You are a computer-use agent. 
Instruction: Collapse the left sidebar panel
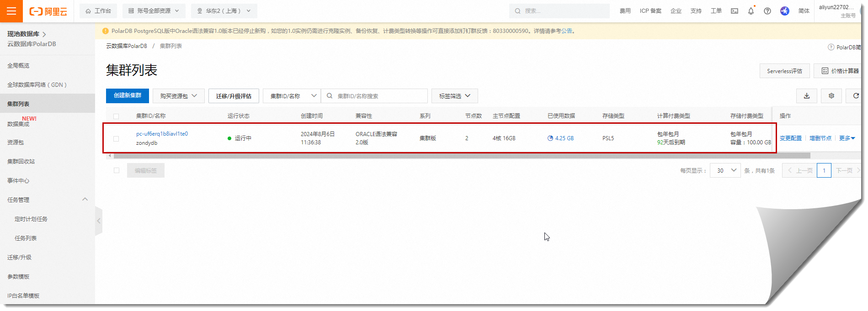click(99, 221)
